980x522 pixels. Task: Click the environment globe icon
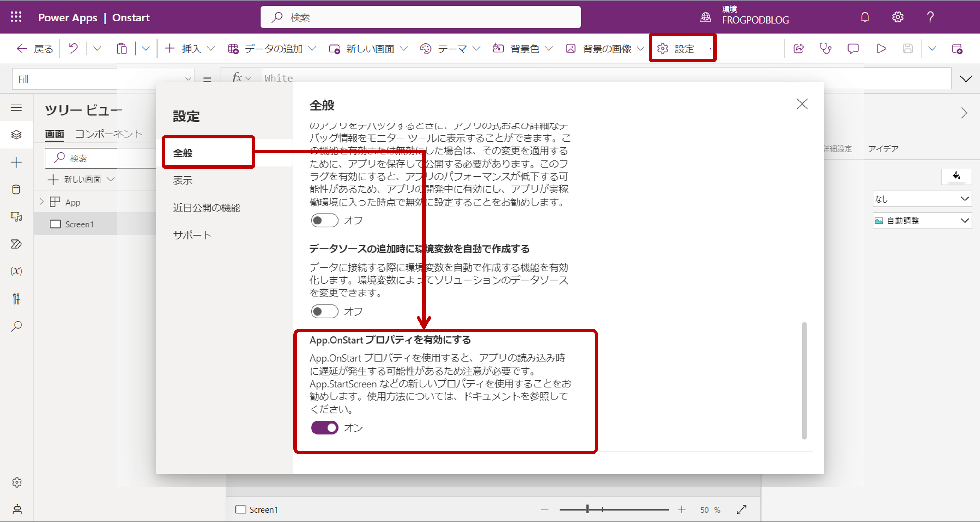[x=706, y=17]
